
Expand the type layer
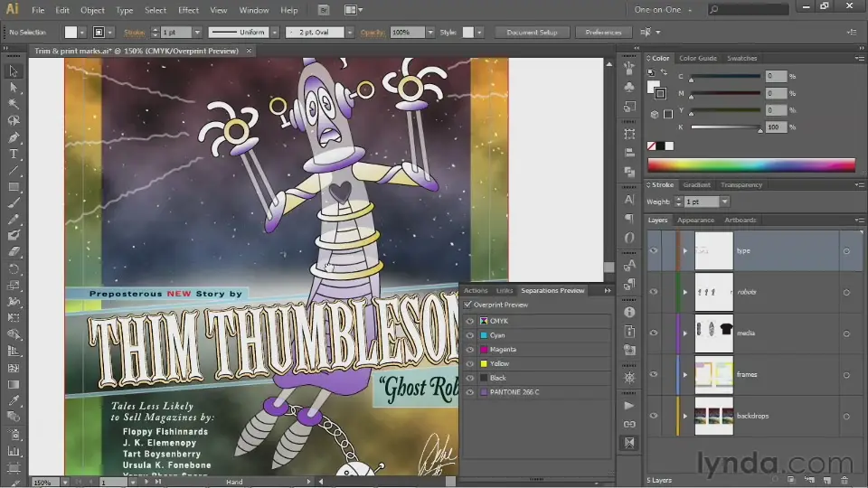[685, 250]
